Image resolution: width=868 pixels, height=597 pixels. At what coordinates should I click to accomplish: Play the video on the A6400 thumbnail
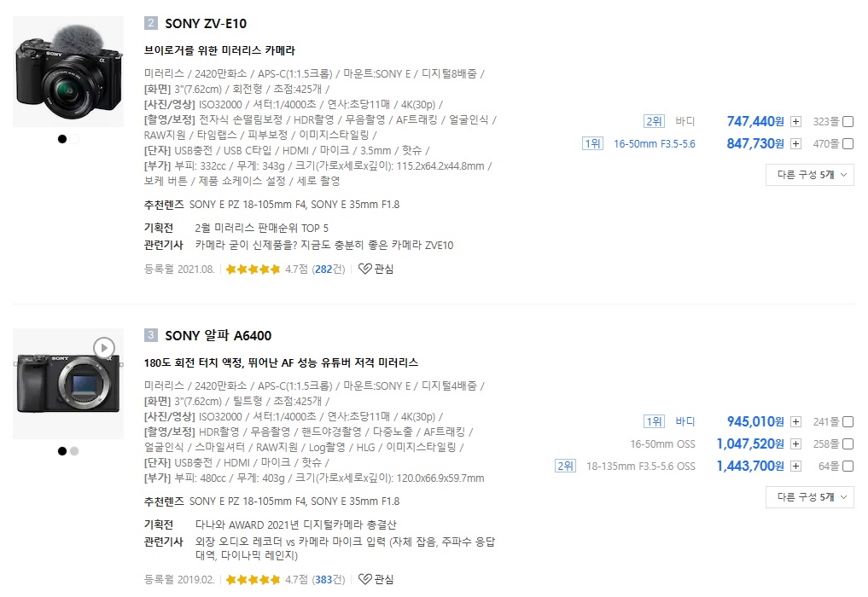[x=103, y=347]
